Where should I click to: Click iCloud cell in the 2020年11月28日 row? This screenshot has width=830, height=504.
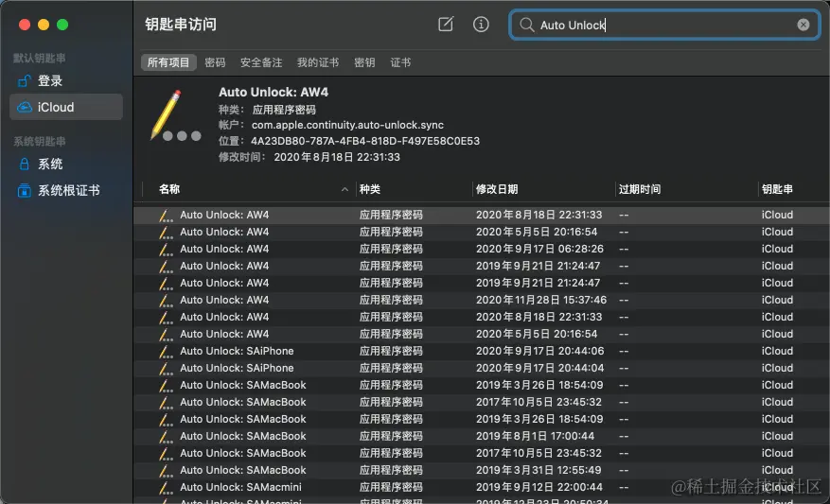[x=777, y=300]
